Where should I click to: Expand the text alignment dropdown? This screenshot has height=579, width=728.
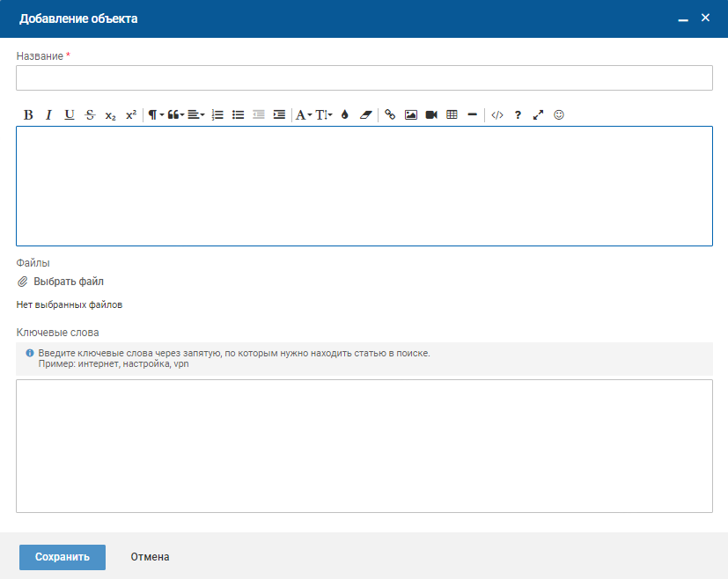(x=195, y=114)
